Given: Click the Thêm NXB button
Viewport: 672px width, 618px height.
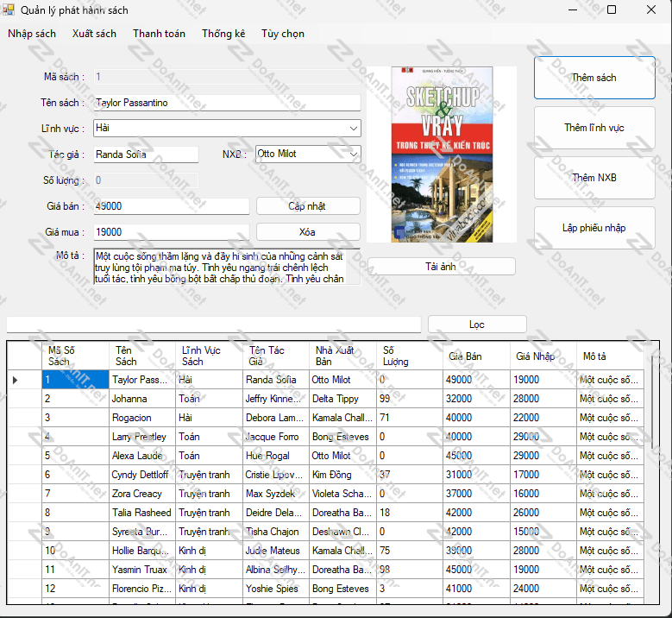Looking at the screenshot, I should (594, 178).
